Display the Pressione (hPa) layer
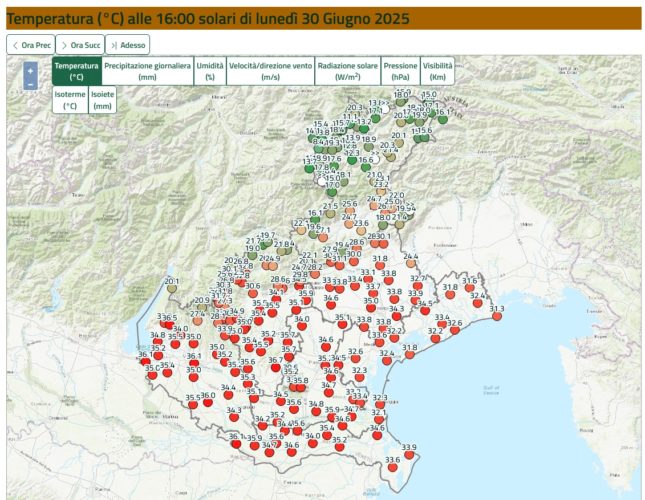645x500 pixels. coord(400,70)
